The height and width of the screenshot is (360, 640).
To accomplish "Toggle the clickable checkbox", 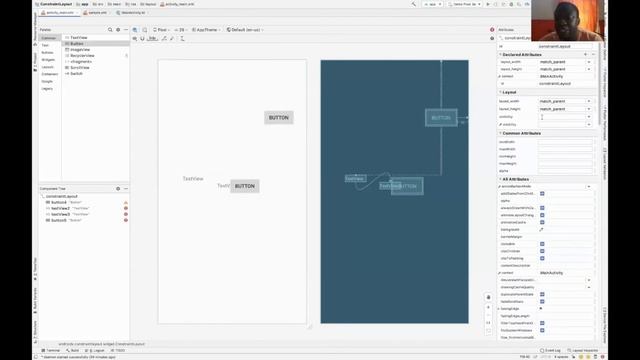I will [x=542, y=244].
